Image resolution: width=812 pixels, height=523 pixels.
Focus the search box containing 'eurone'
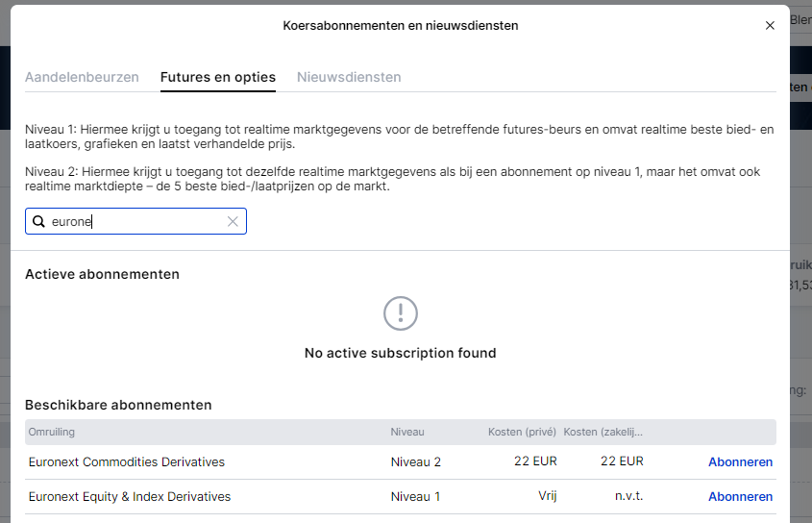(135, 222)
